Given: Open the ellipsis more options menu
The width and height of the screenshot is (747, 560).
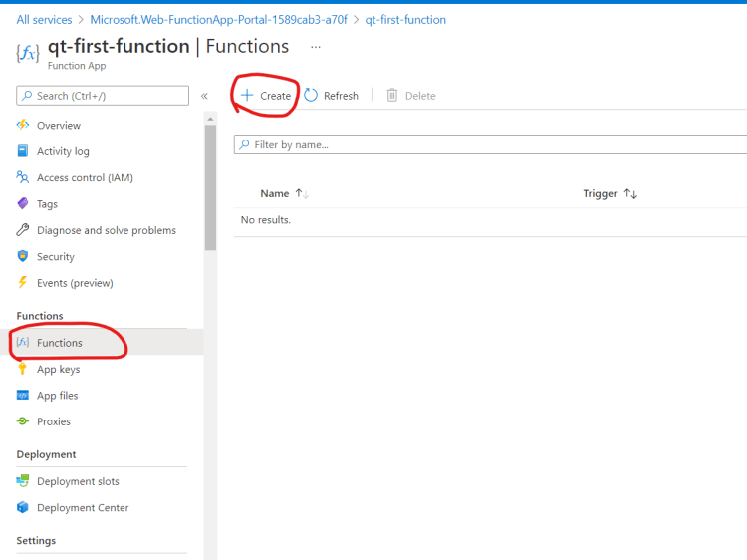Looking at the screenshot, I should coord(316,47).
